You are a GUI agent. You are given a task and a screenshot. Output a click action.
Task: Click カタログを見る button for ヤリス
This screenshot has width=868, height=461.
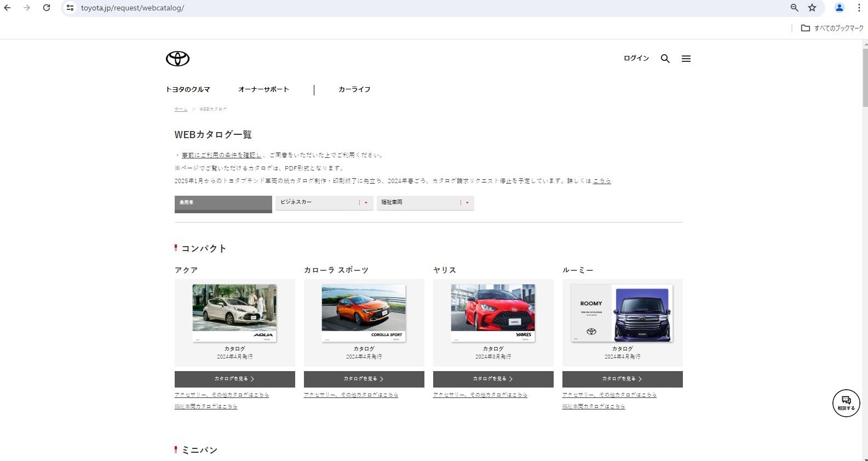pos(493,379)
